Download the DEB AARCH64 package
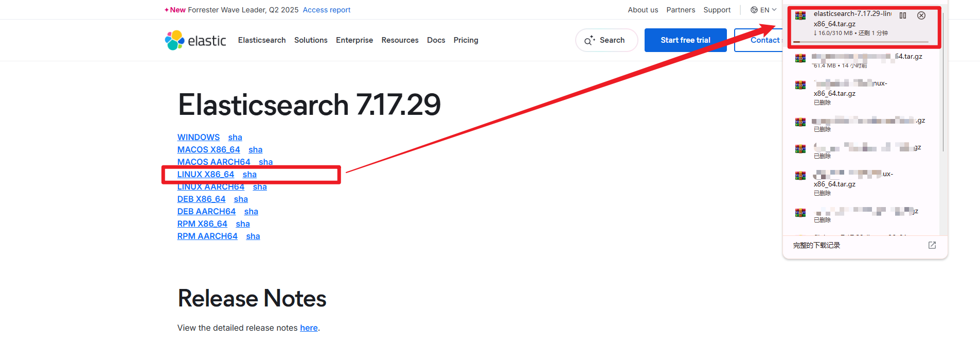This screenshot has height=359, width=980. pos(206,211)
